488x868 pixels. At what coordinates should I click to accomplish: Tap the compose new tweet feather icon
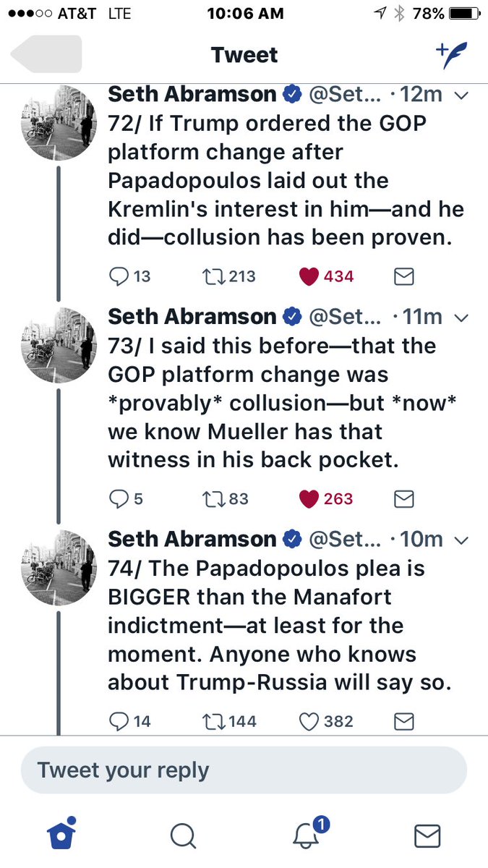coord(451,55)
